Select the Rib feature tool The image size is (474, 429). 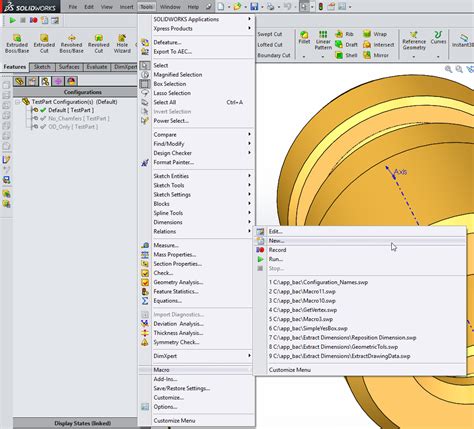(344, 34)
